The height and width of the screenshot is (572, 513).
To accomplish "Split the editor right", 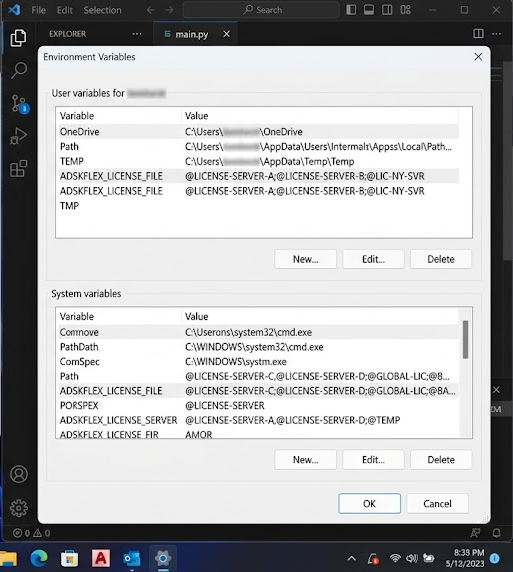I will click(x=478, y=34).
